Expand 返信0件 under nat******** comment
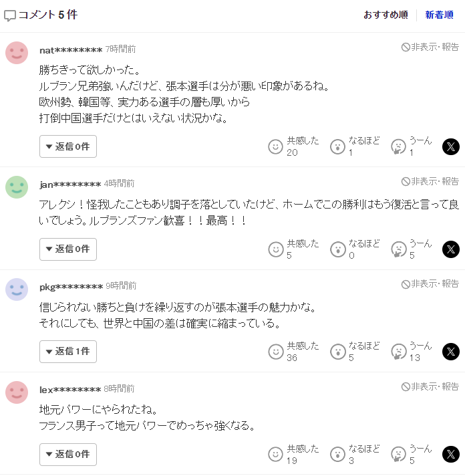The image size is (465, 476). 68,146
